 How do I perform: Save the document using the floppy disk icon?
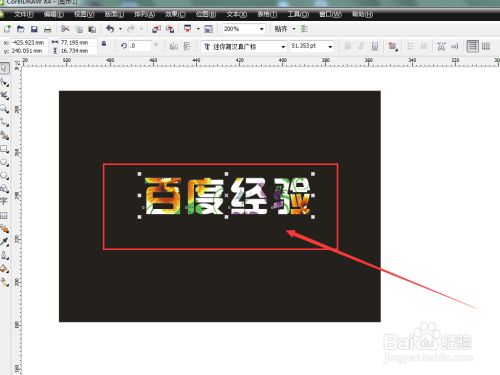[x=34, y=29]
